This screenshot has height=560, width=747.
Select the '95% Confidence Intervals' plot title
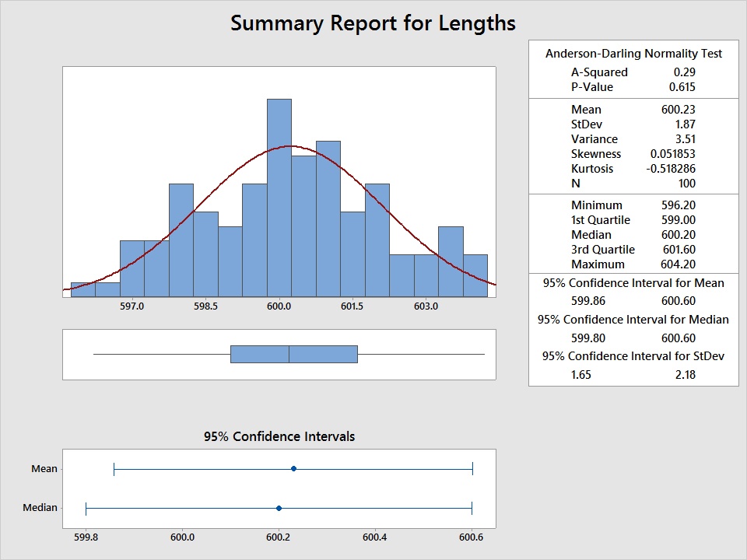[279, 436]
